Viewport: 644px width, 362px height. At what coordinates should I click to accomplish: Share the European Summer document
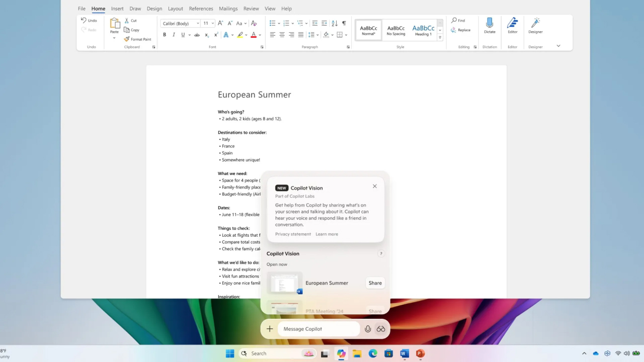click(x=375, y=283)
